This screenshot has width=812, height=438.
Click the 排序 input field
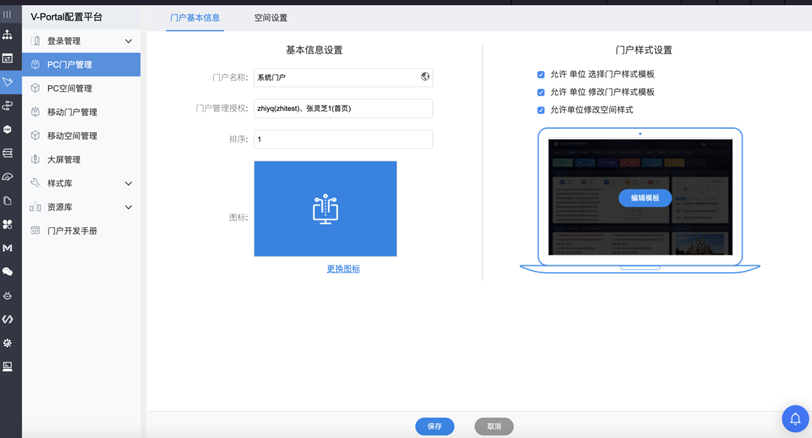343,139
